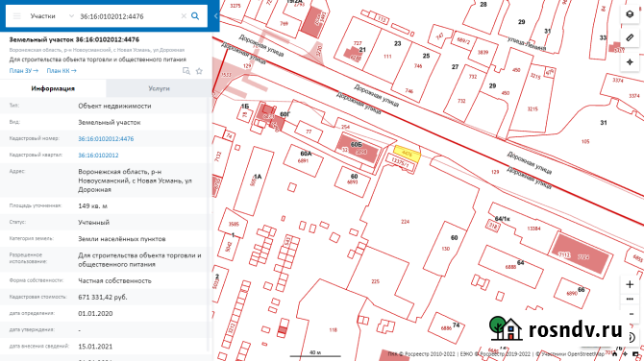Select the ruler measurement tool
Screen dimensions: 644x361
630,37
